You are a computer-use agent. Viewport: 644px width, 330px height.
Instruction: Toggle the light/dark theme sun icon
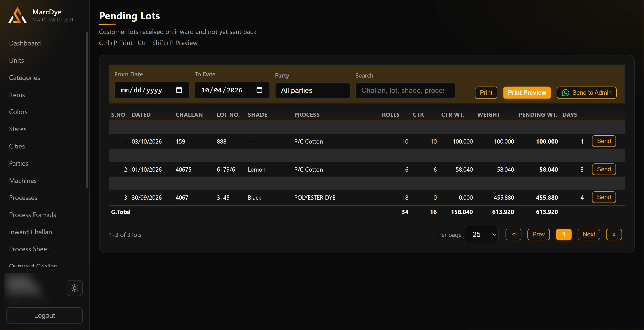pyautogui.click(x=74, y=288)
